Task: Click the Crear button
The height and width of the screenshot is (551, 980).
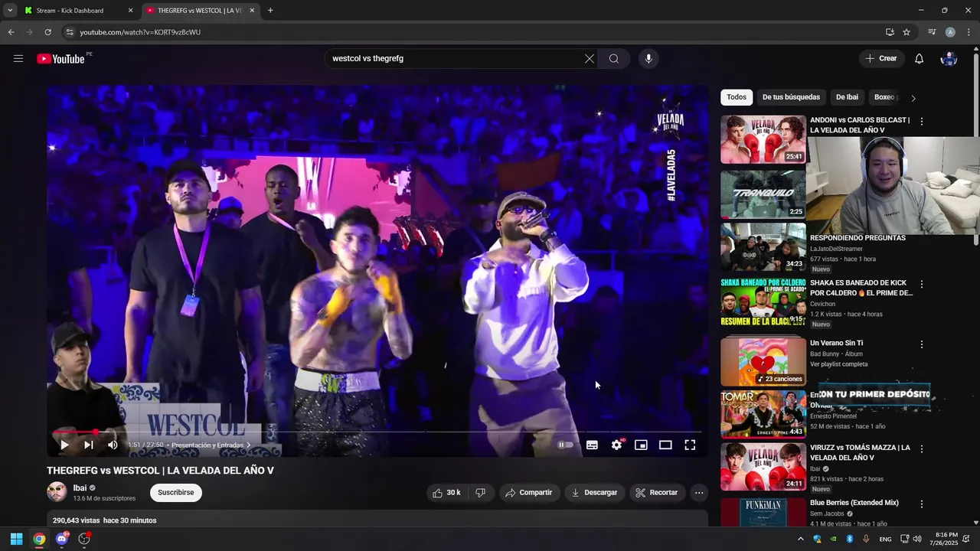Action: point(881,59)
